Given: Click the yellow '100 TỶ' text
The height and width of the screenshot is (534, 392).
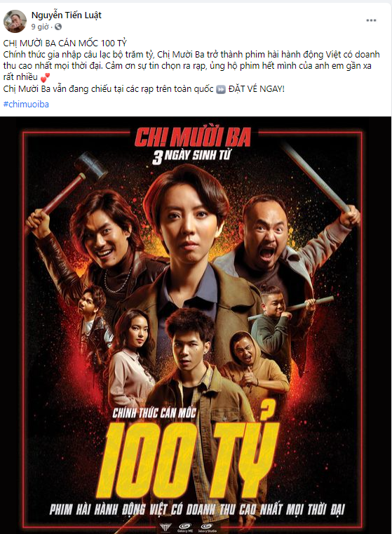Looking at the screenshot, I should click(187, 458).
